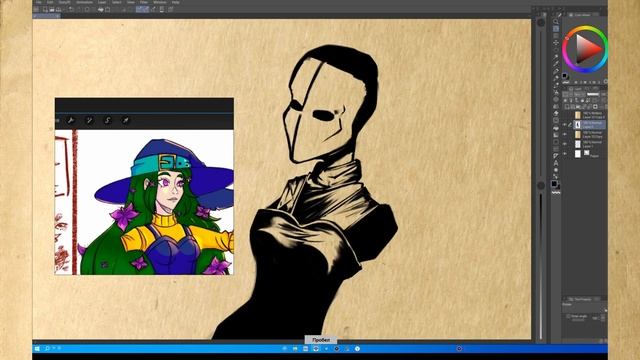Viewport: 640px width, 360px height.
Task: Open the Edit menu
Action: pos(50,2)
